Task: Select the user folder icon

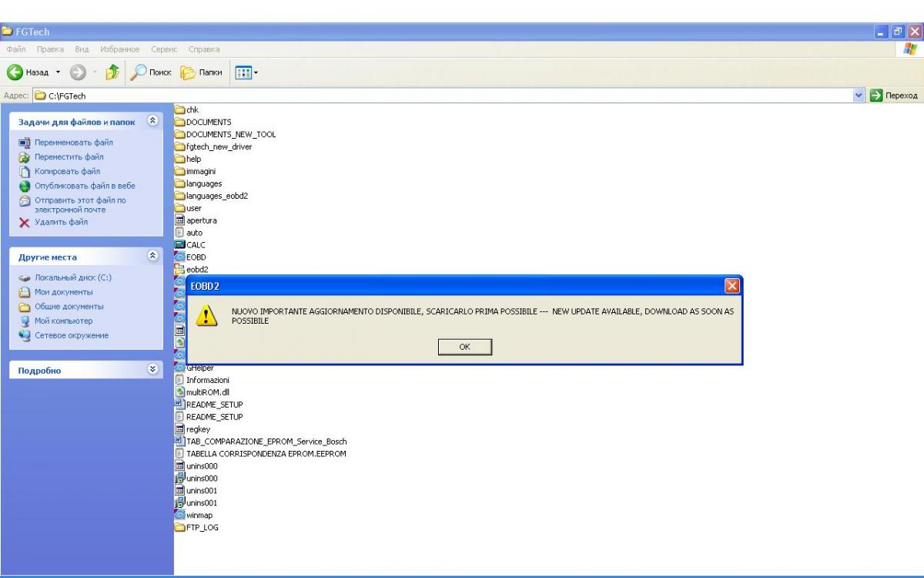Action: pos(180,208)
